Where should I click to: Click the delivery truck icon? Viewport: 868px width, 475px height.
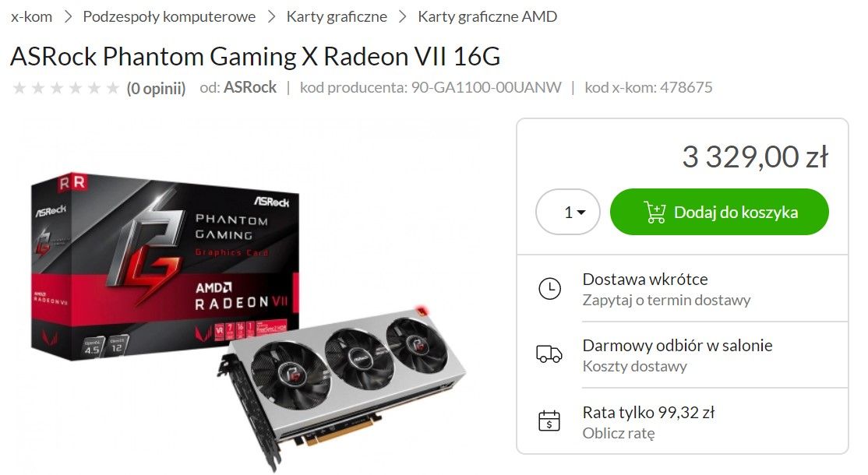point(549,354)
